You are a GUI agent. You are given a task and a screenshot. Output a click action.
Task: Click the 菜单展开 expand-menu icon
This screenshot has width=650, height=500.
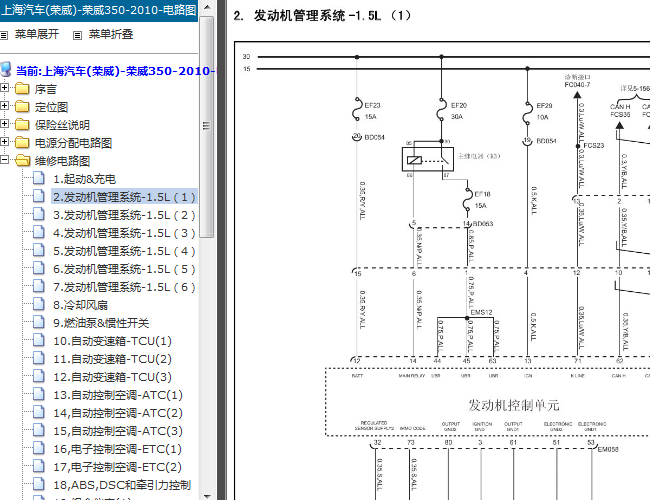[4, 35]
